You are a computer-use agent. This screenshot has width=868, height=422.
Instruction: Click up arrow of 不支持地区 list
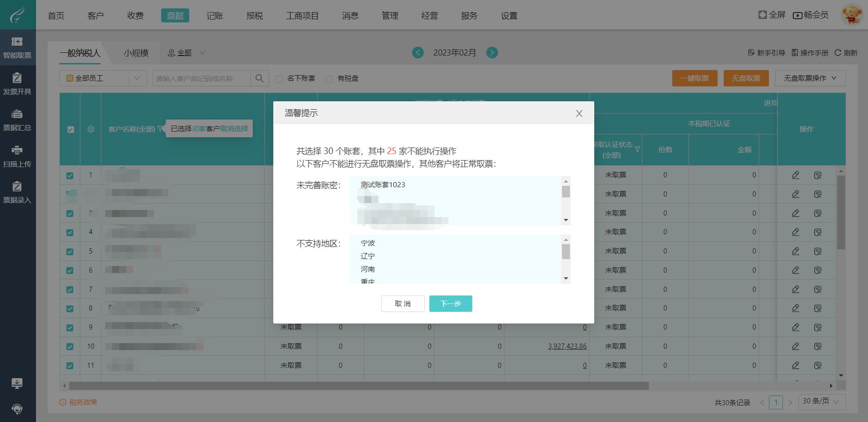click(x=566, y=239)
